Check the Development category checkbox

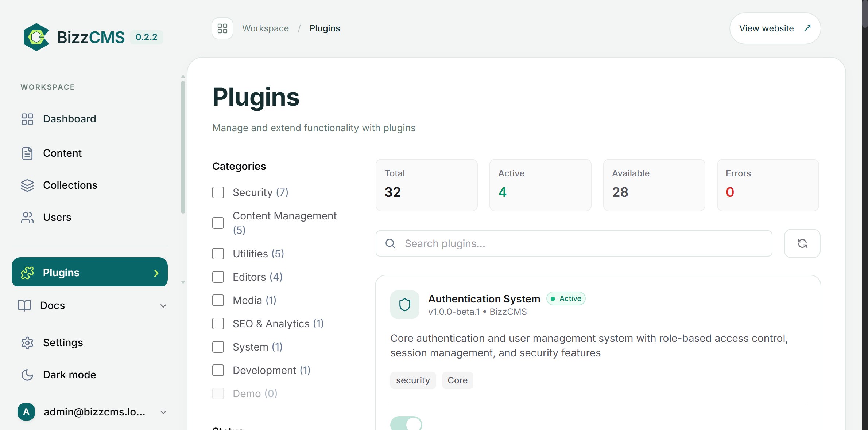point(218,370)
